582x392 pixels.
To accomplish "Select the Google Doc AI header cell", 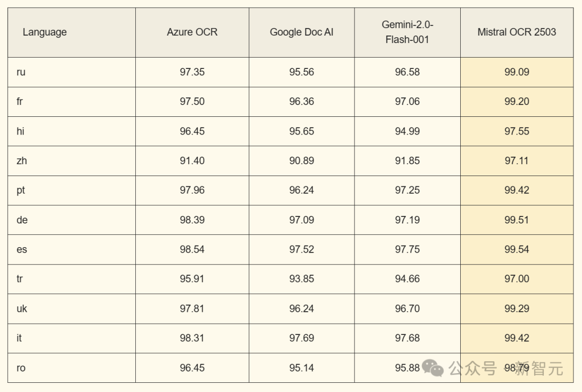I will (301, 32).
